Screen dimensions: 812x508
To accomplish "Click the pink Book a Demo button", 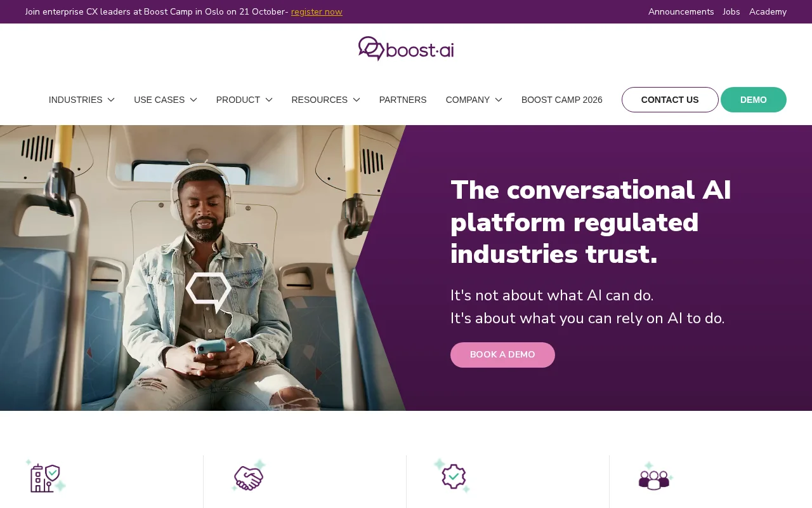I will click(502, 355).
